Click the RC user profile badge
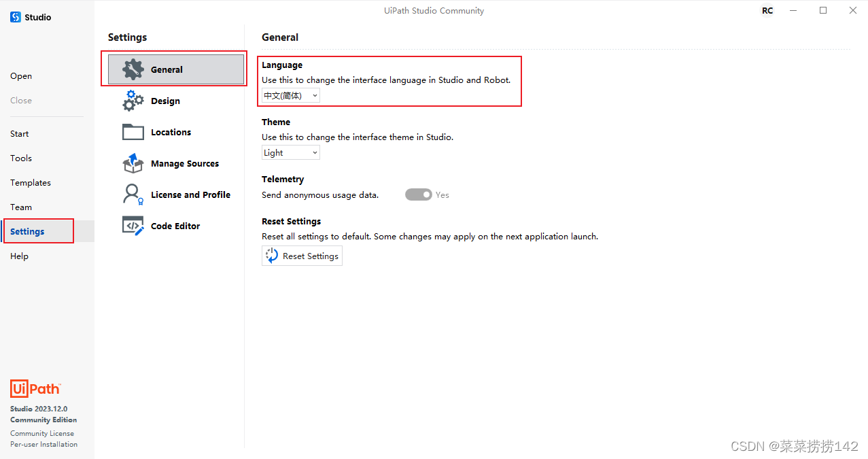Viewport: 868px width, 459px height. 767,10
